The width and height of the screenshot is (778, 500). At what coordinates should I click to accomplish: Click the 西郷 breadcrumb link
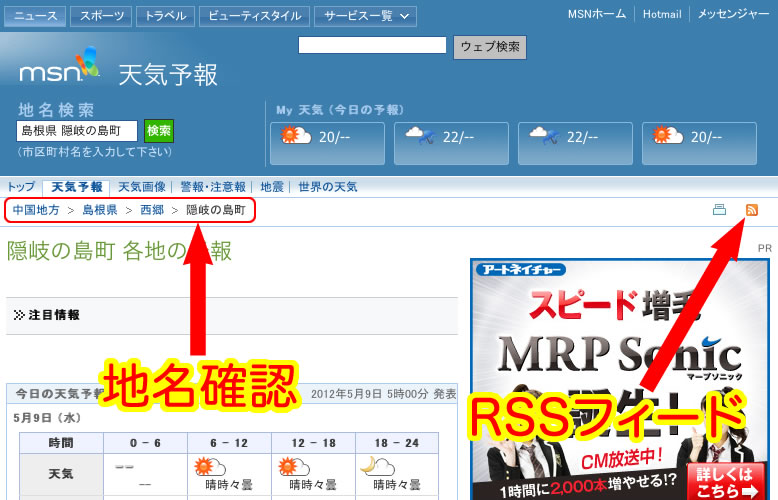(x=152, y=210)
